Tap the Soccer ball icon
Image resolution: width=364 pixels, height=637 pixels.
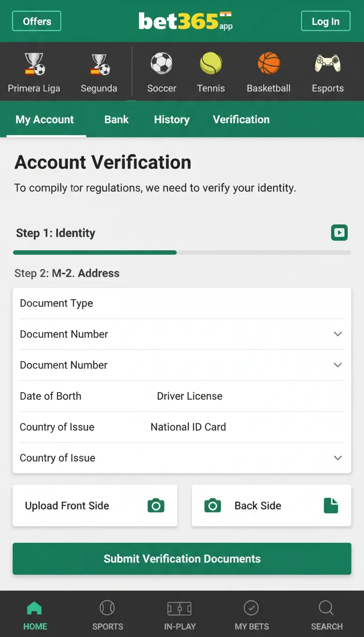[x=162, y=64]
